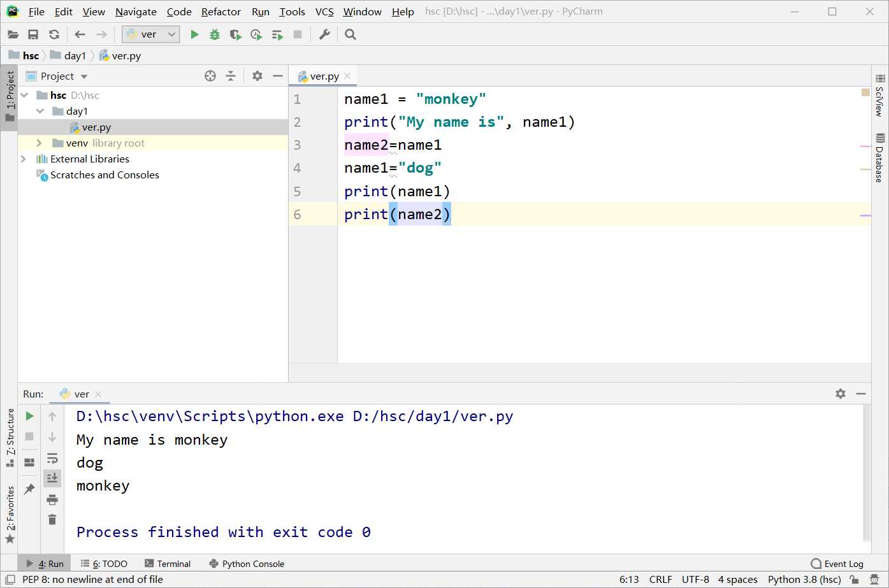Click the Python 3.8 (hsc) interpreter selector
The width and height of the screenshot is (889, 588).
point(804,579)
